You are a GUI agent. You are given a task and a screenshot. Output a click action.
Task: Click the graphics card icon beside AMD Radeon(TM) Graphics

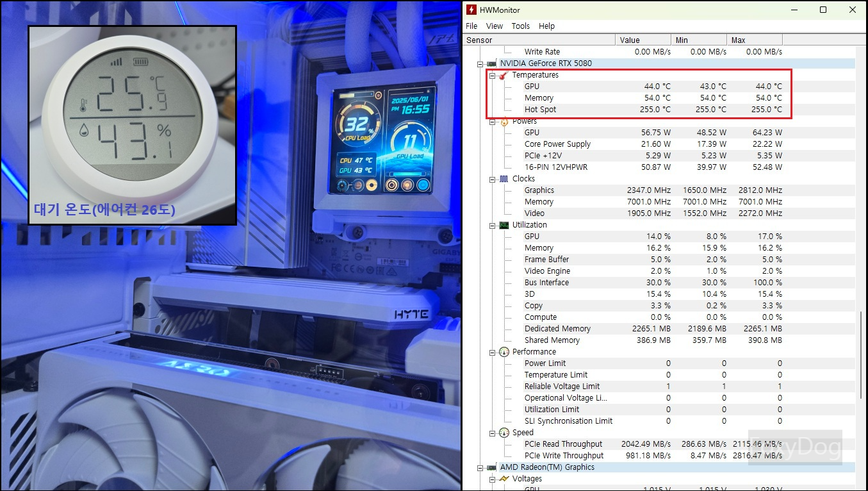tap(491, 467)
